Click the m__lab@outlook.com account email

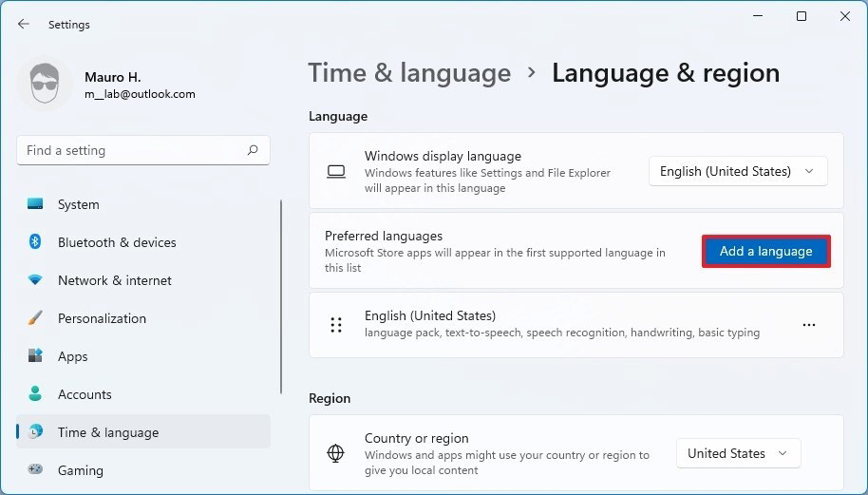[x=140, y=94]
